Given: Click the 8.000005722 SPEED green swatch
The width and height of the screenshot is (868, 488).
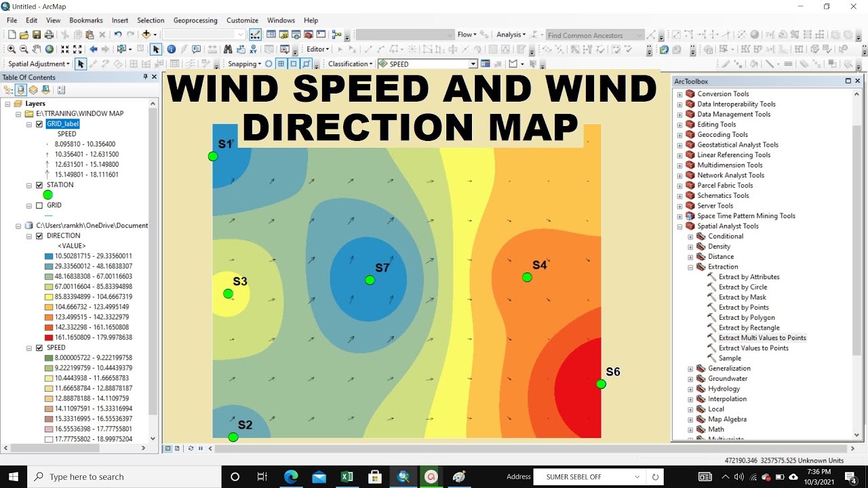Looking at the screenshot, I should click(49, 358).
